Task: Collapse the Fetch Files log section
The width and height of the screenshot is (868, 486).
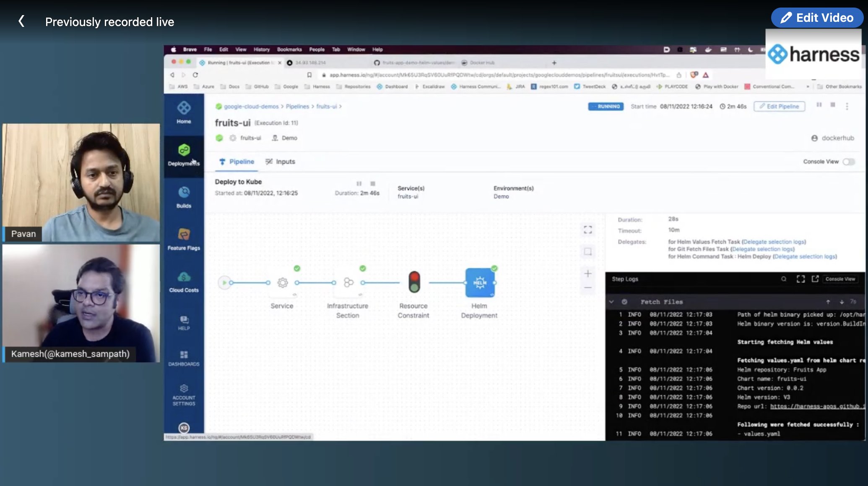Action: [611, 302]
